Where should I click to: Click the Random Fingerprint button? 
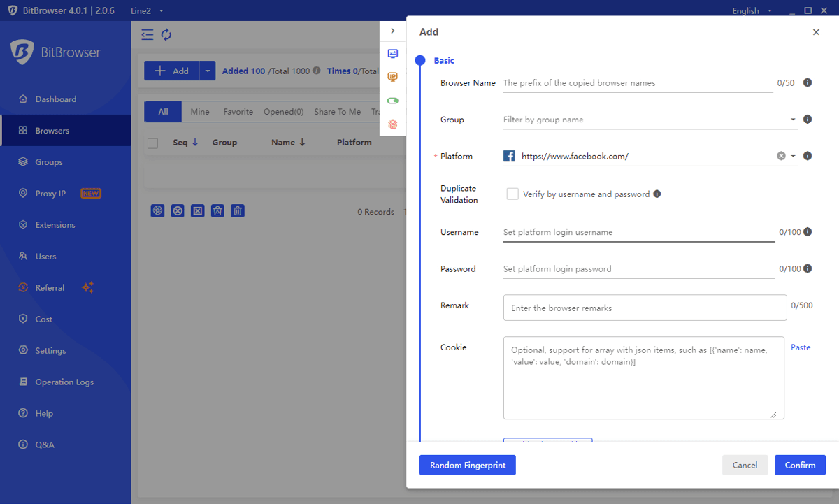(x=468, y=465)
